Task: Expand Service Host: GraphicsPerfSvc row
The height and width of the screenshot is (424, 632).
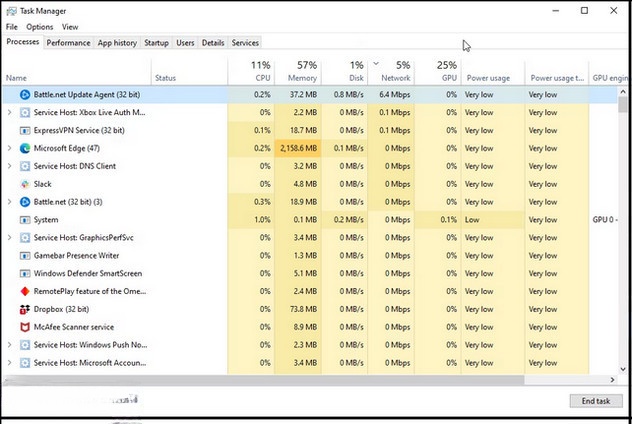Action: (9, 238)
